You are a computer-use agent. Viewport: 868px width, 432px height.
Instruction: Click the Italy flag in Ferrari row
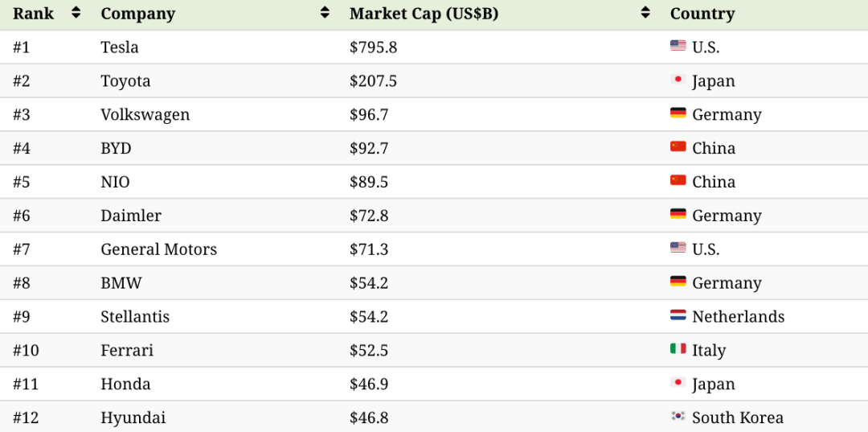coord(678,349)
